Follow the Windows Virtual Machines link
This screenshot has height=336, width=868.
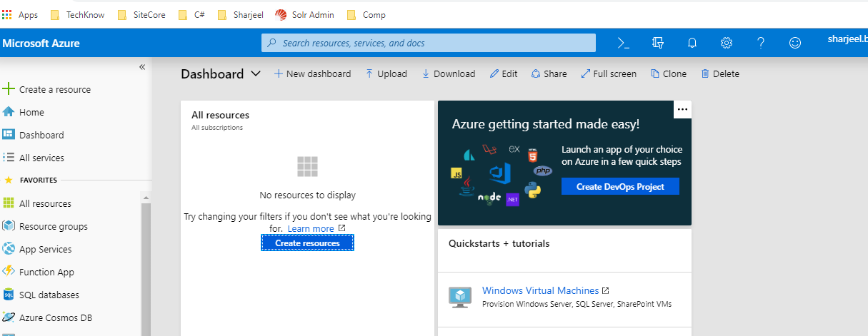(540, 290)
